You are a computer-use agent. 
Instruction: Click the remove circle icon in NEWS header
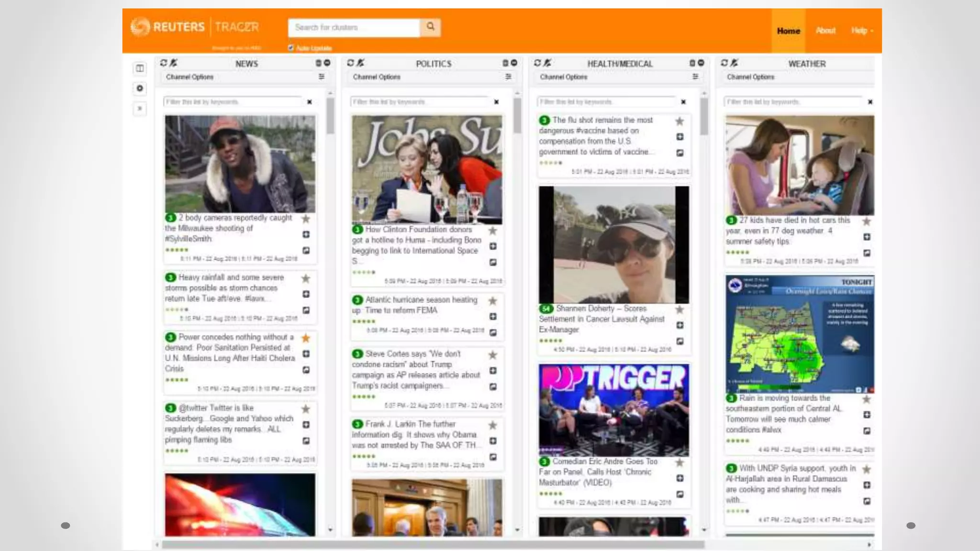click(x=327, y=63)
